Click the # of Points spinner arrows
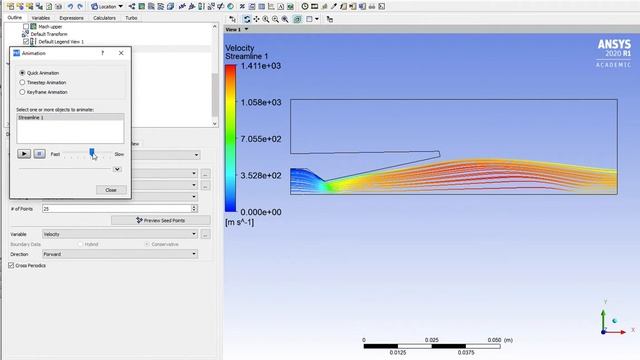Viewport: 640px width, 360px height. point(194,209)
